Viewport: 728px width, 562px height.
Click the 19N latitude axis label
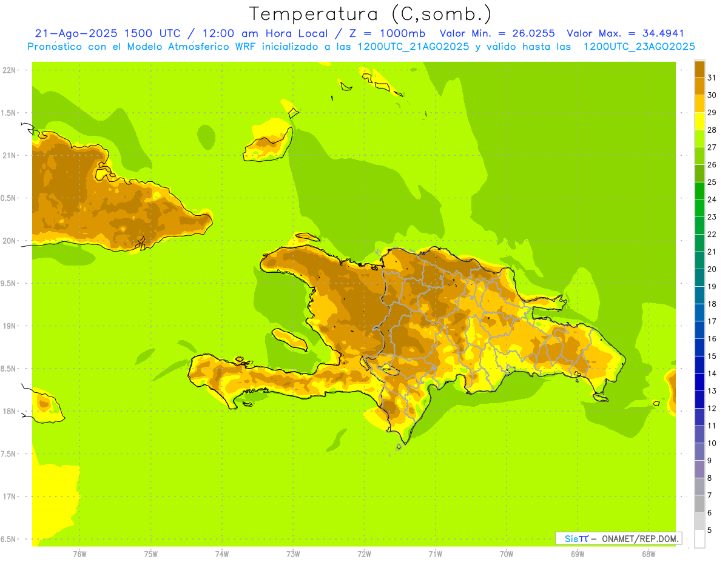(x=9, y=326)
